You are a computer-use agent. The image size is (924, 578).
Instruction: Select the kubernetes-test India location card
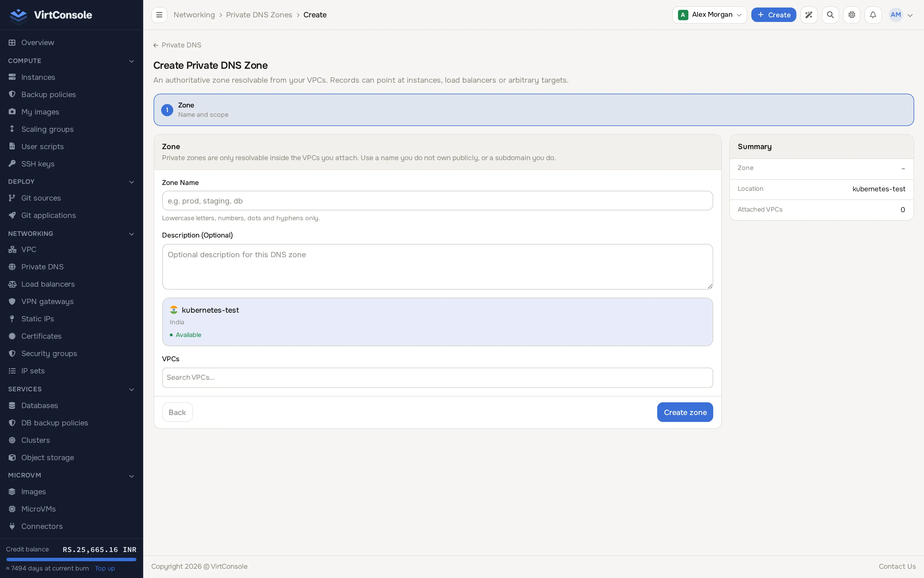[437, 322]
